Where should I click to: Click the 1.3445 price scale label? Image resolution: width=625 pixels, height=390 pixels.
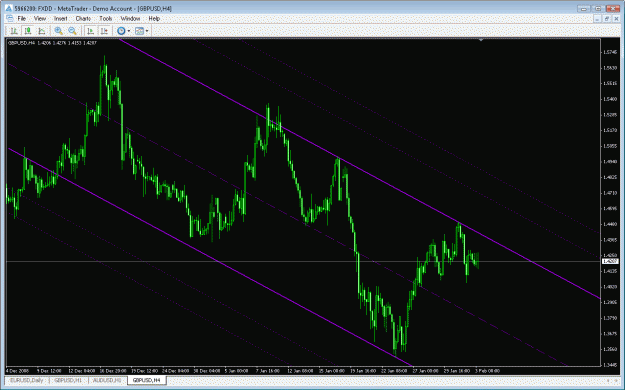[610, 364]
